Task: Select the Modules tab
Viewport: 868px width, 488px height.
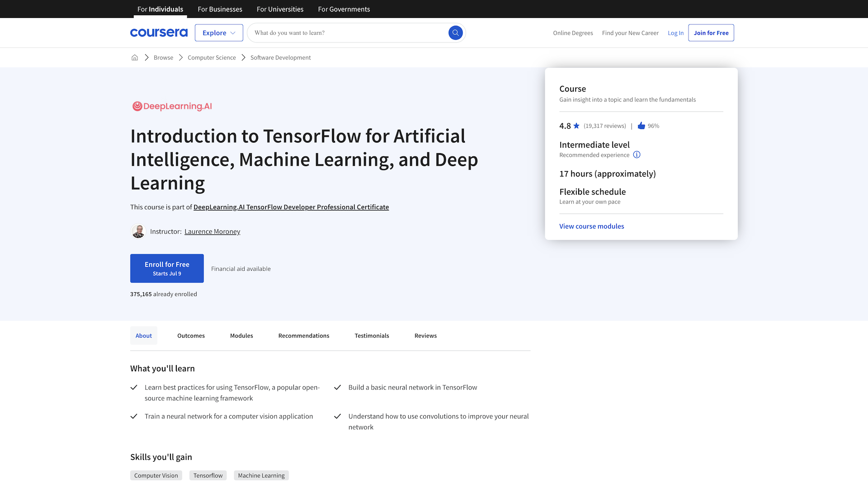Action: (241, 335)
